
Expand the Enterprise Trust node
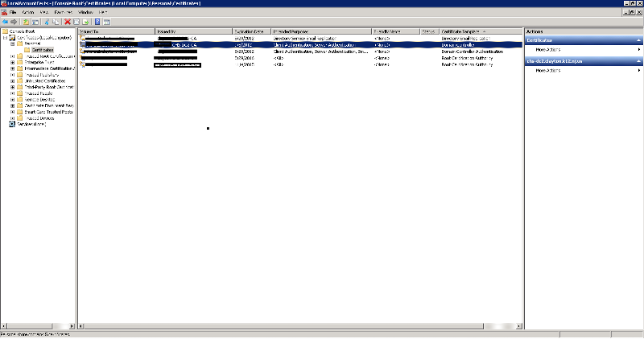point(12,63)
